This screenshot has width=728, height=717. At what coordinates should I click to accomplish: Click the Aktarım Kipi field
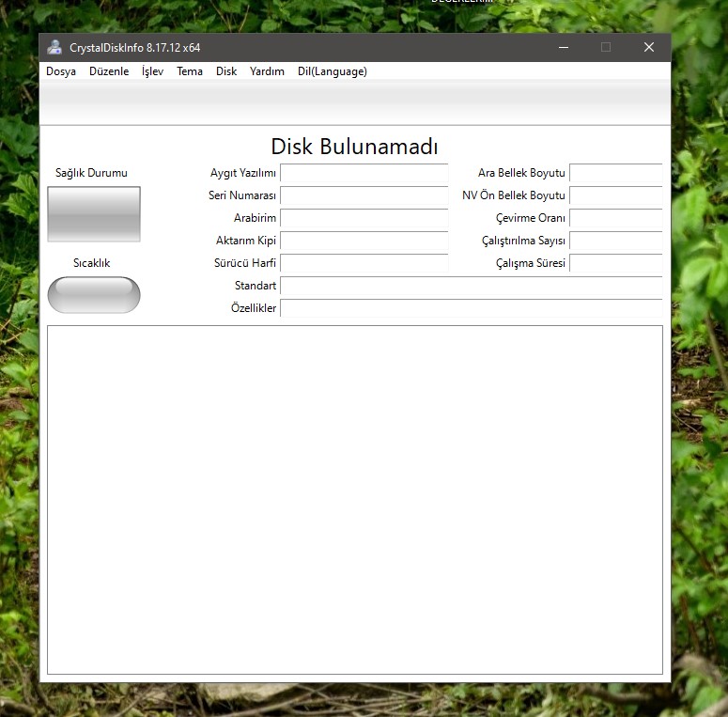[x=364, y=241]
